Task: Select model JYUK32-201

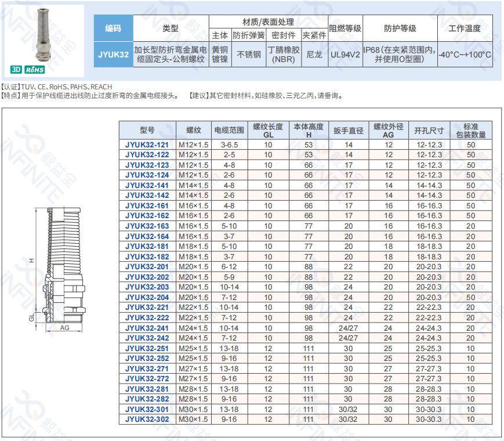Action: click(147, 267)
